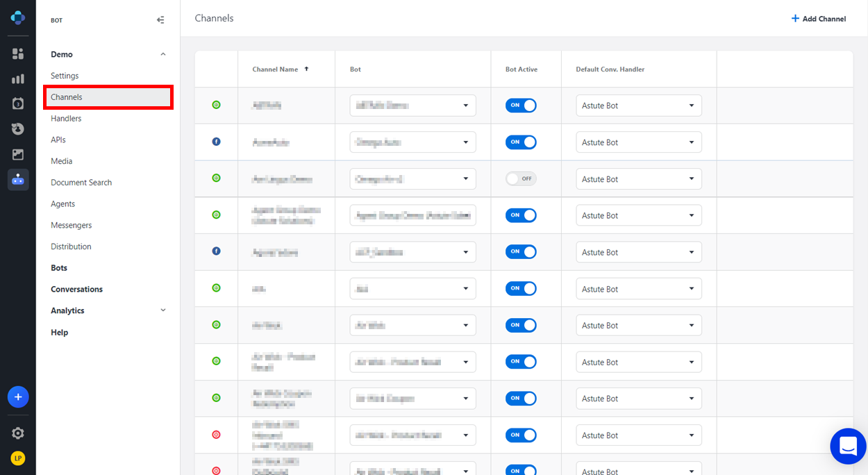Viewport: 868px width, 475px height.
Task: Enable the Bot Active switch set to OFF
Action: [x=521, y=179]
